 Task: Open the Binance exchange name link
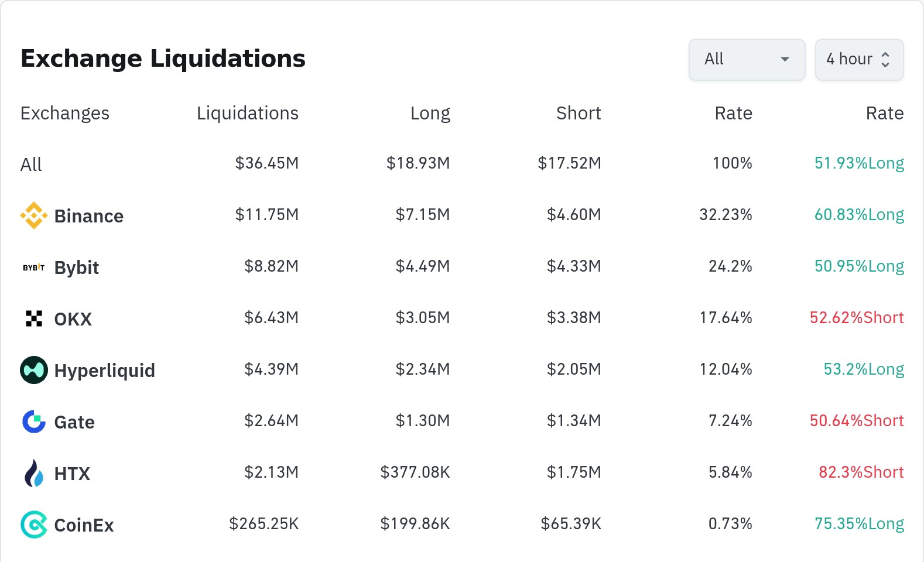[x=88, y=216]
